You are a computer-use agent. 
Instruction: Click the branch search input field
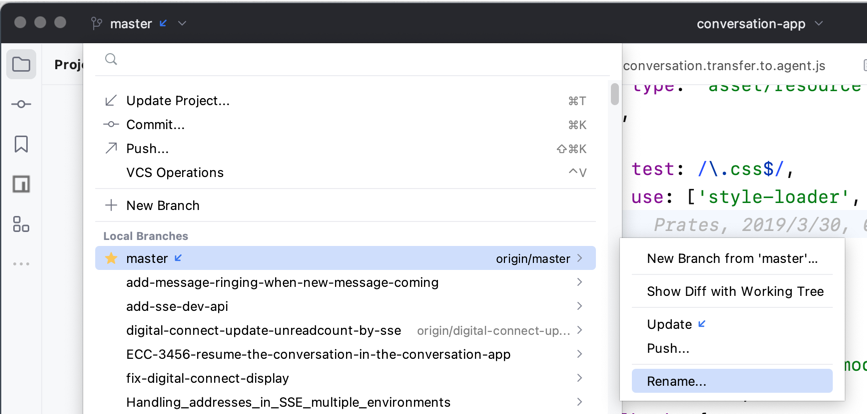click(350, 60)
